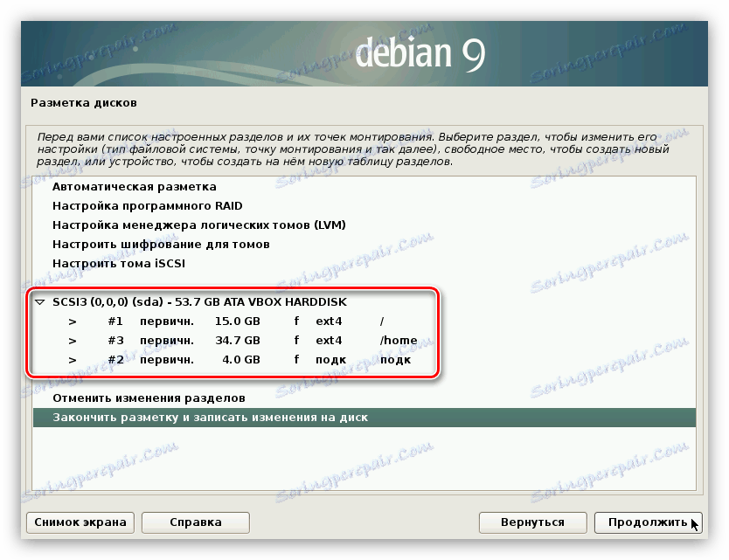Select the 15.0 GB partition size
The height and width of the screenshot is (560, 729).
tap(238, 321)
